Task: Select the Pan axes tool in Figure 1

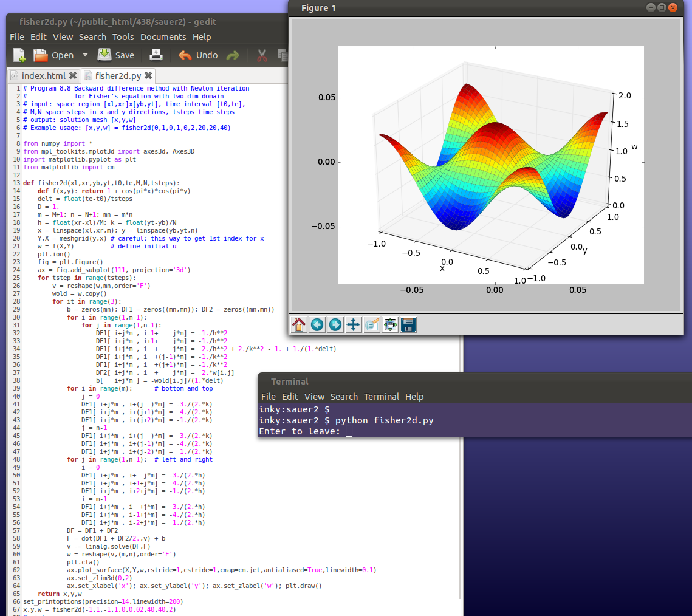Action: pos(353,325)
